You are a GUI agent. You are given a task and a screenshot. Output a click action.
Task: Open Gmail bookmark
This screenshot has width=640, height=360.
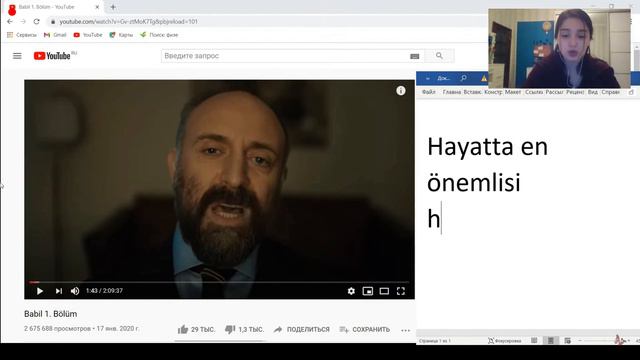tap(55, 35)
